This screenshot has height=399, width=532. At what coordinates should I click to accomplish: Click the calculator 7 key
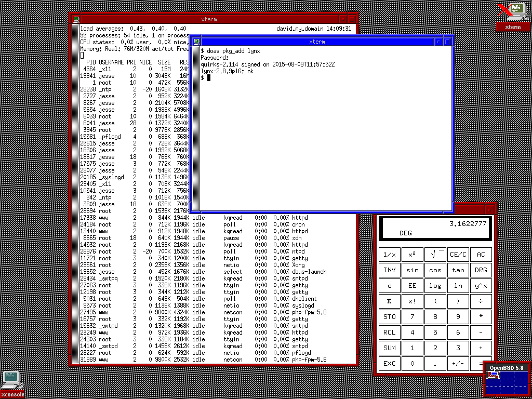pos(412,317)
